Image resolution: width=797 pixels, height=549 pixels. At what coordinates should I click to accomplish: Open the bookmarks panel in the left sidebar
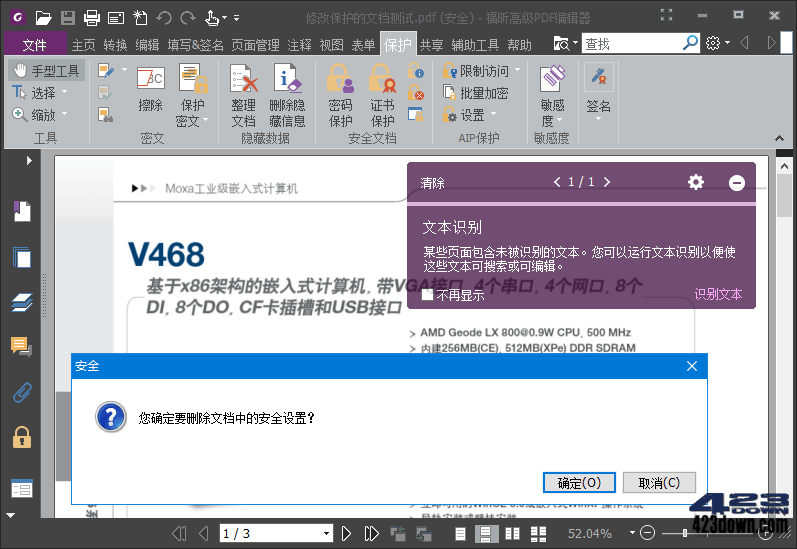point(22,211)
